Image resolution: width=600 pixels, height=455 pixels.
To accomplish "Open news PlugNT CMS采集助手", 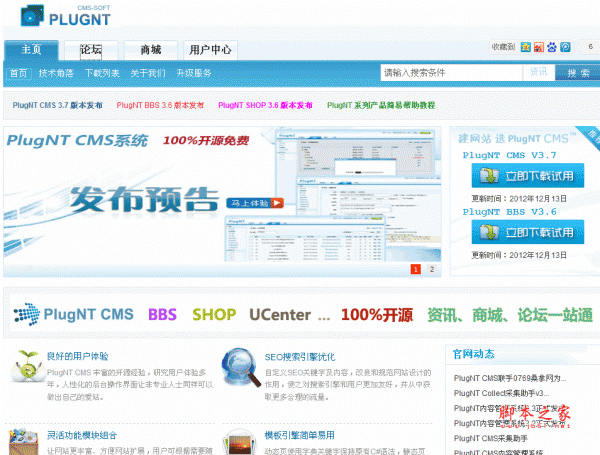I will 491,439.
